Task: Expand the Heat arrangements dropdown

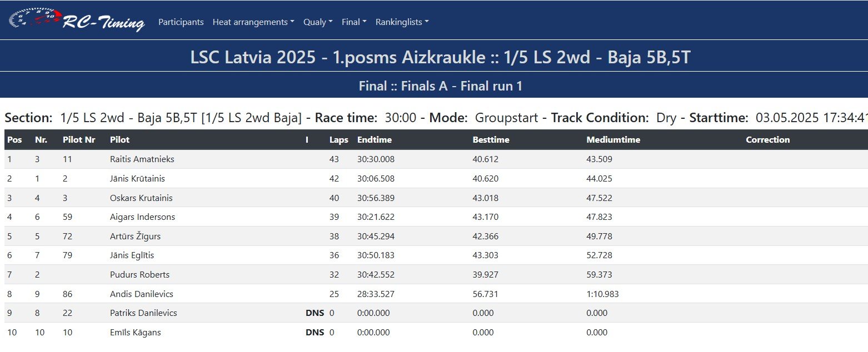Action: point(253,22)
